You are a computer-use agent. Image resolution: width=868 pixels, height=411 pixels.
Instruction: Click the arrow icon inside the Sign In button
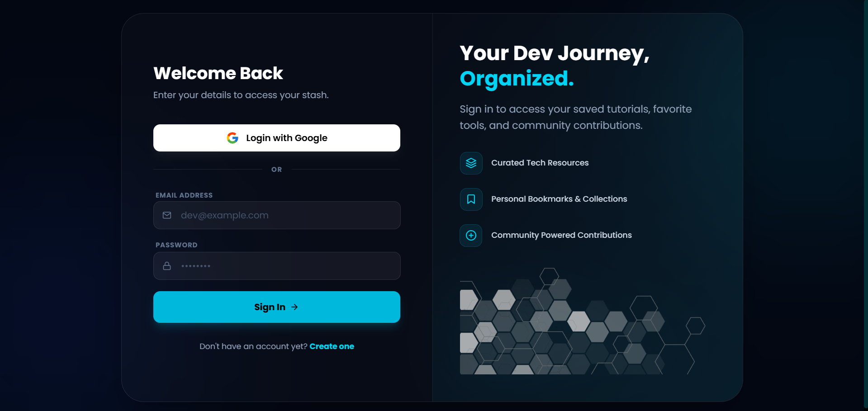tap(295, 307)
